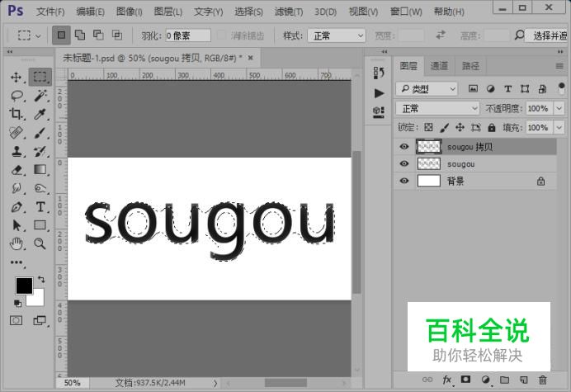Select the Clone Stamp tool

click(x=16, y=151)
